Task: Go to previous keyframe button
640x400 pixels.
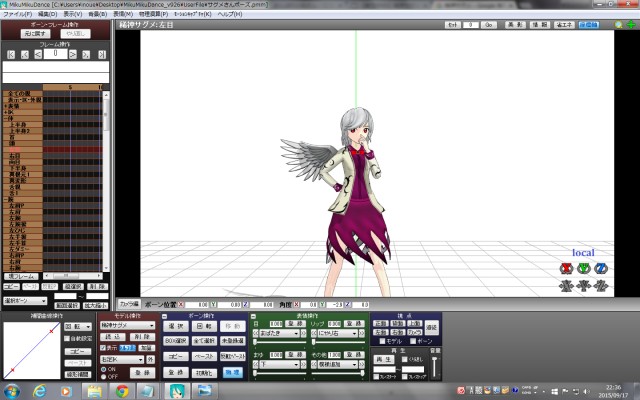Action: click(24, 54)
